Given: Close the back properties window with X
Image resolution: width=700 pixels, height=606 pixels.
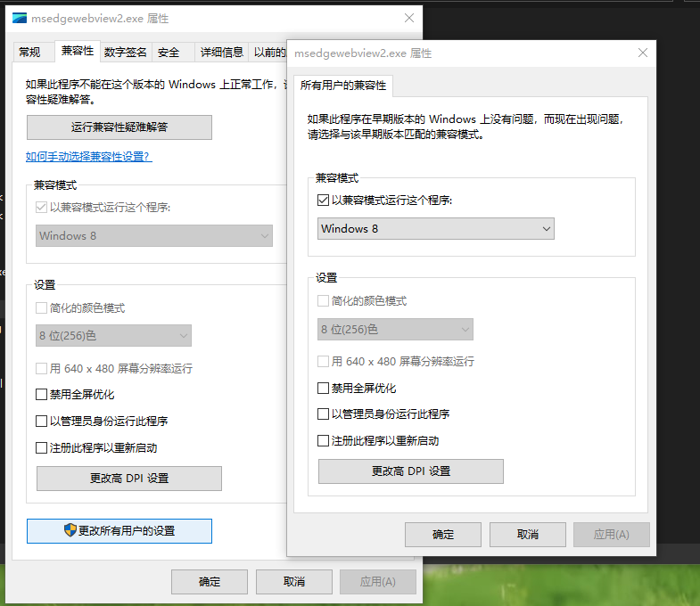Looking at the screenshot, I should (408, 18).
